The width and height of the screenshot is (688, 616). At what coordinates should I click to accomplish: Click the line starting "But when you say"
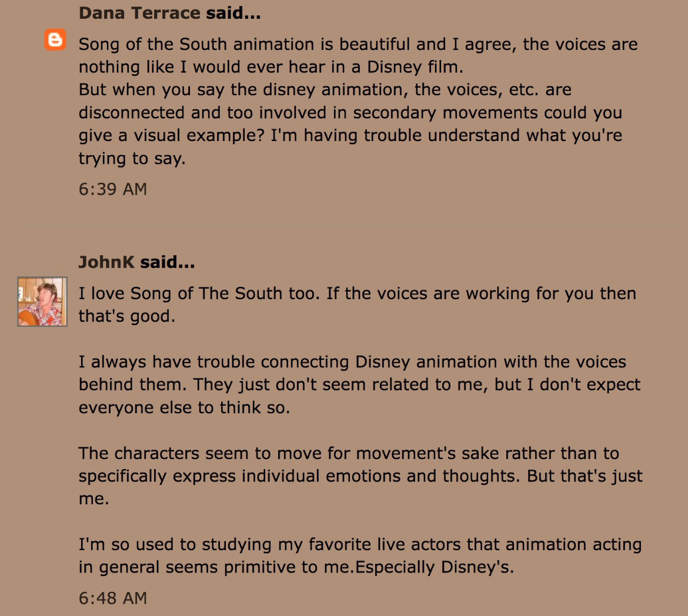coord(325,89)
